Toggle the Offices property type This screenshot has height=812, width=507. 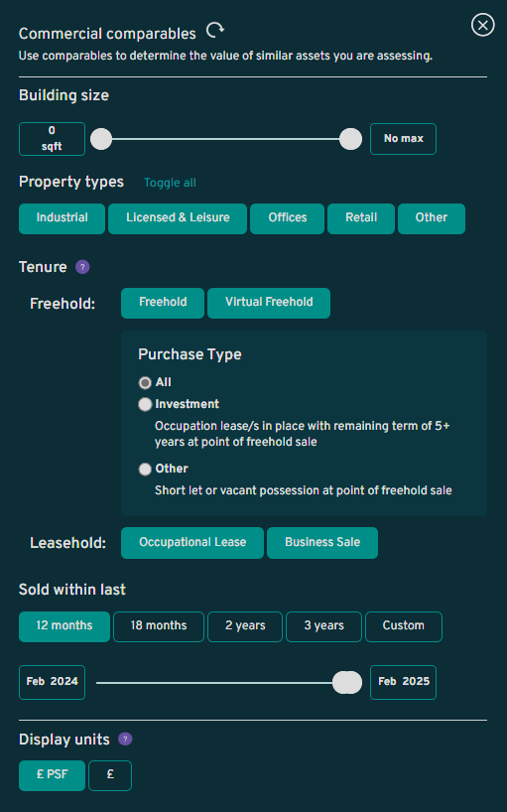287,218
